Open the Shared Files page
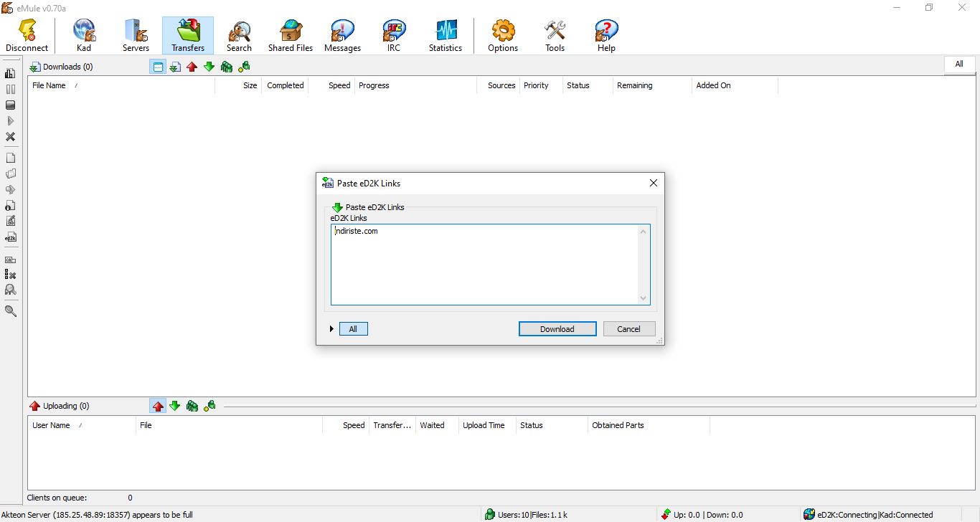 pos(291,36)
